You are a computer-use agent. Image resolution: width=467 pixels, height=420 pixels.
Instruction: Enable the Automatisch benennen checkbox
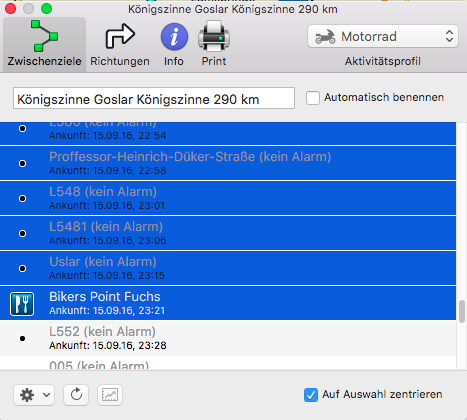(x=313, y=98)
